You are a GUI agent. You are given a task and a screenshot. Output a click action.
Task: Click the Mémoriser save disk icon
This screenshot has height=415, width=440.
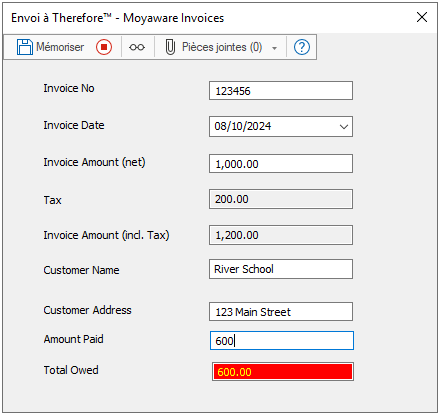coord(25,47)
